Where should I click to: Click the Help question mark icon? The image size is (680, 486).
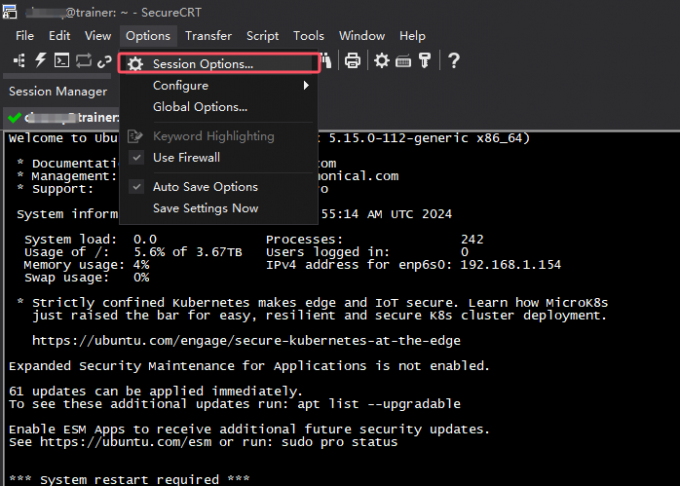tap(454, 61)
